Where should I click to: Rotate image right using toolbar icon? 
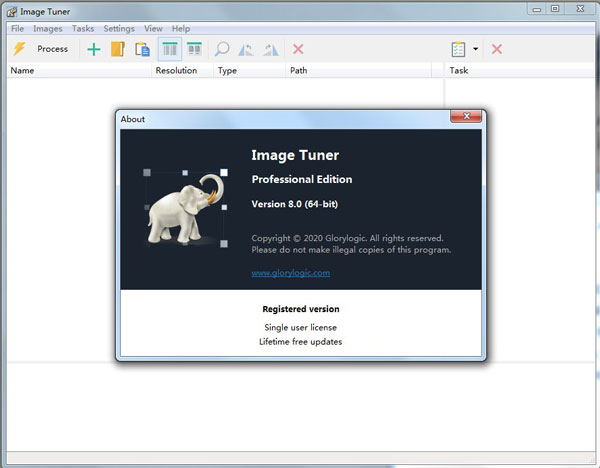pyautogui.click(x=271, y=50)
